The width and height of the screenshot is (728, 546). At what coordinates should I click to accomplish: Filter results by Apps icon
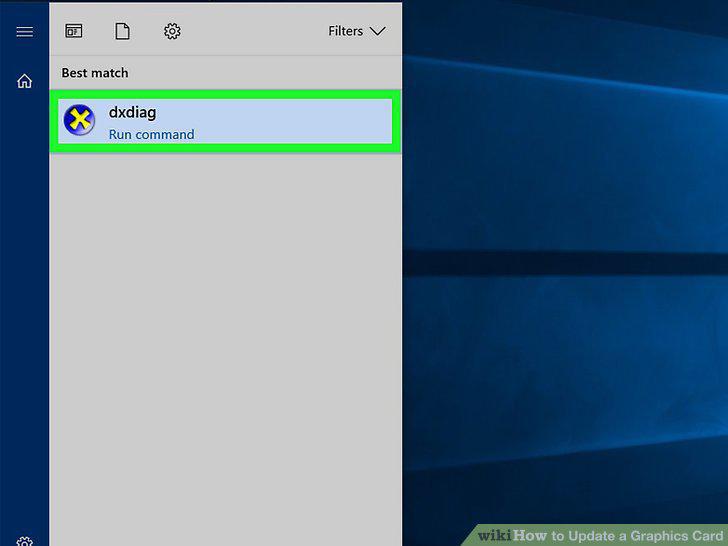click(74, 31)
